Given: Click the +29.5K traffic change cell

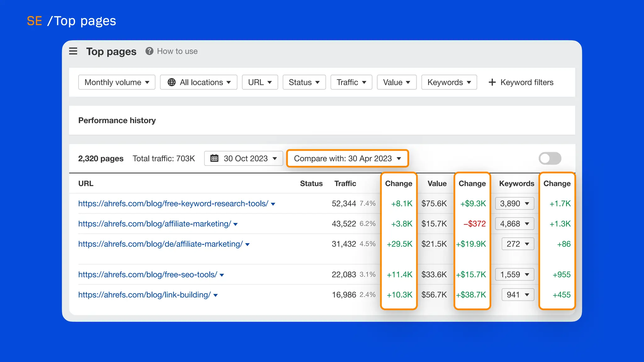Looking at the screenshot, I should [400, 244].
